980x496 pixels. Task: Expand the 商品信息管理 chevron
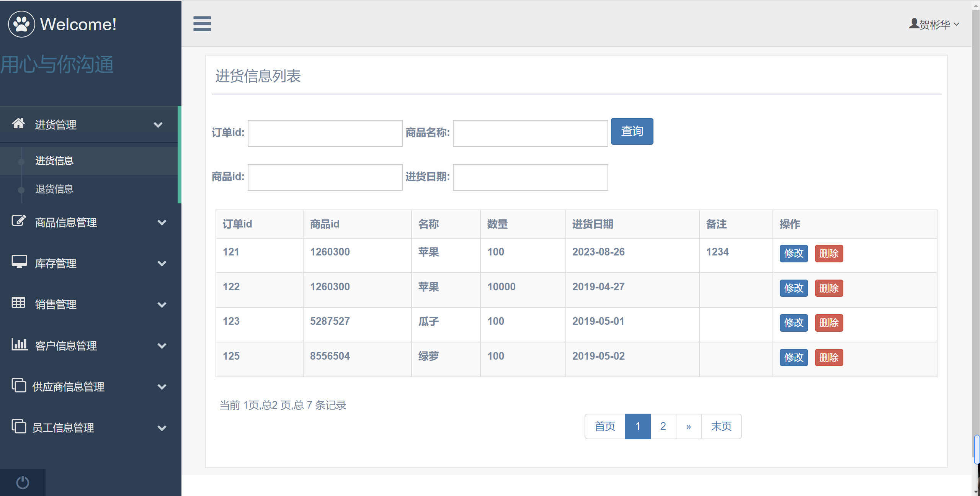162,223
